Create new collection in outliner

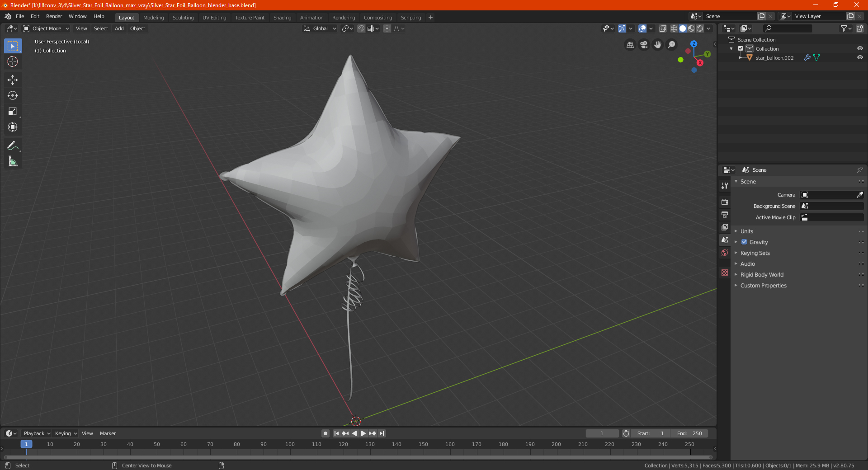(859, 28)
